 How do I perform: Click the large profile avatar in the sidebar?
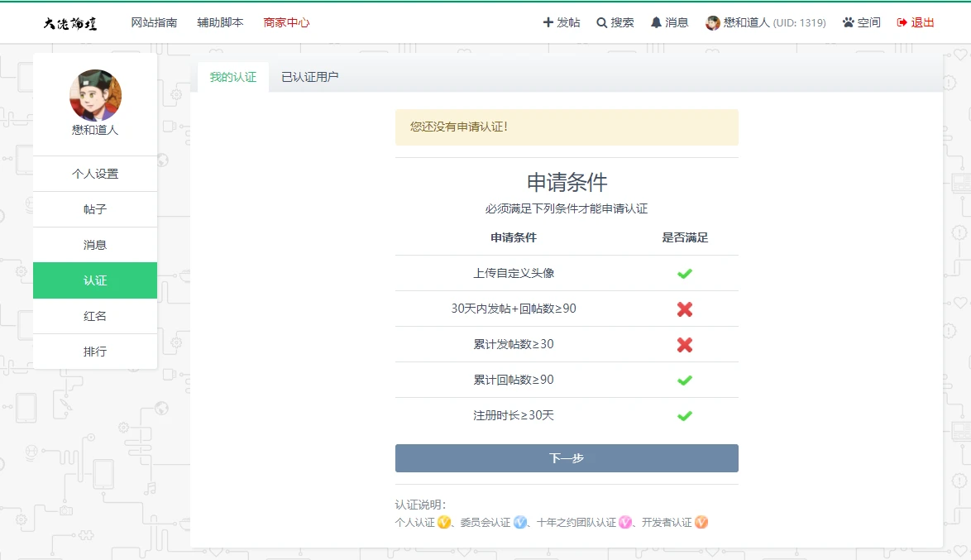95,95
